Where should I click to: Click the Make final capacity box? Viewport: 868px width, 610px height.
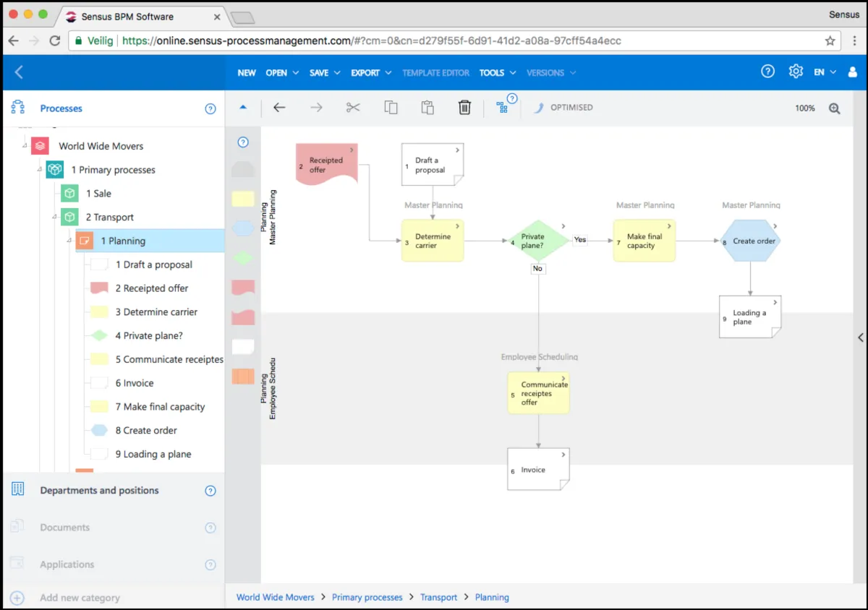pyautogui.click(x=644, y=241)
